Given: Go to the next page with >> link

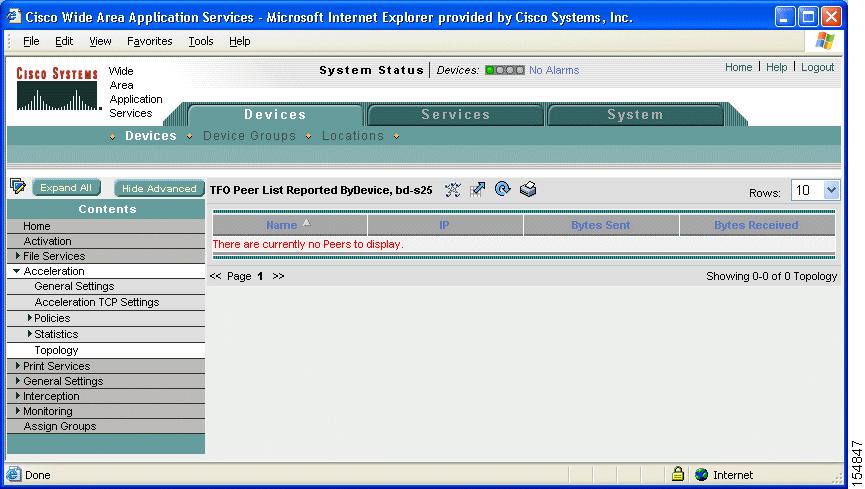Looking at the screenshot, I should tap(278, 276).
